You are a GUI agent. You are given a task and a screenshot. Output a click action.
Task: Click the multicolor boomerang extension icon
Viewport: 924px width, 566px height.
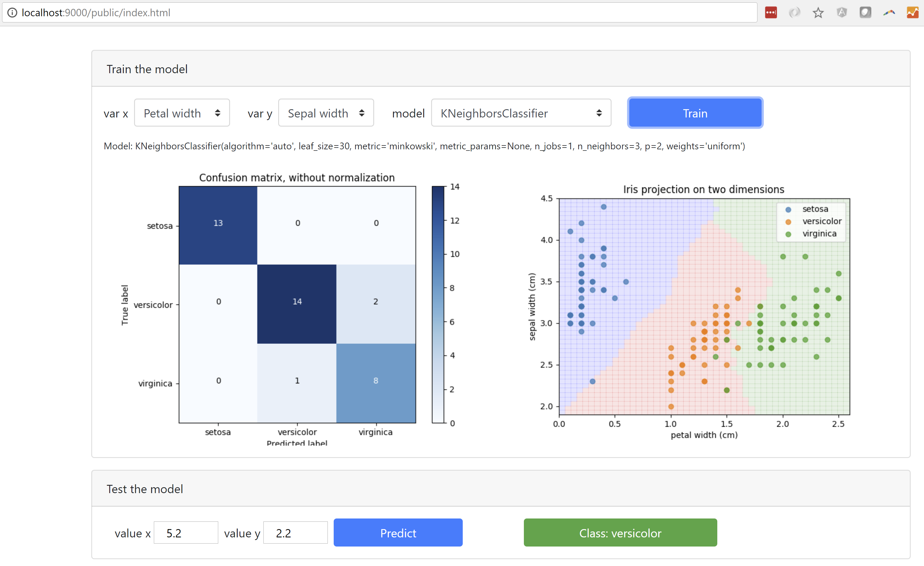click(889, 12)
